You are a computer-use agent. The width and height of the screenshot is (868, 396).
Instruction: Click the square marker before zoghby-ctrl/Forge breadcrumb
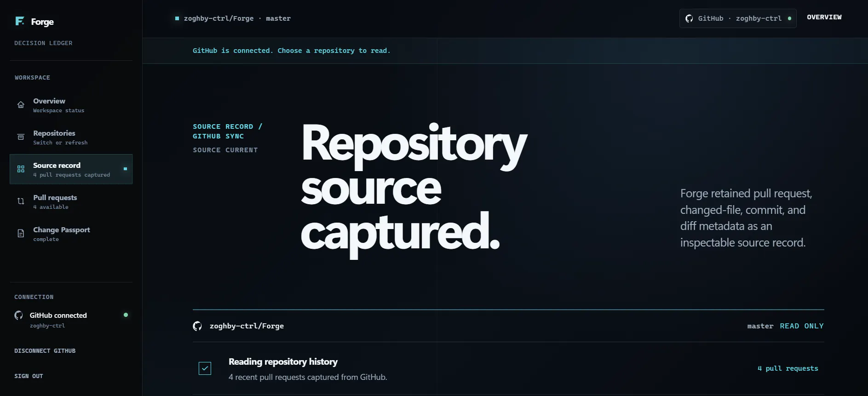click(177, 18)
